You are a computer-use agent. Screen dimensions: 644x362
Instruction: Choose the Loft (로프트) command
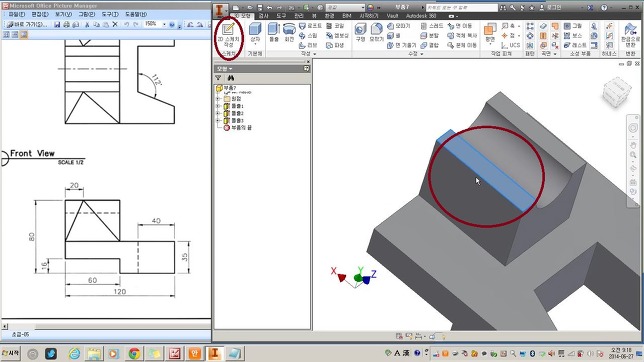pyautogui.click(x=310, y=26)
